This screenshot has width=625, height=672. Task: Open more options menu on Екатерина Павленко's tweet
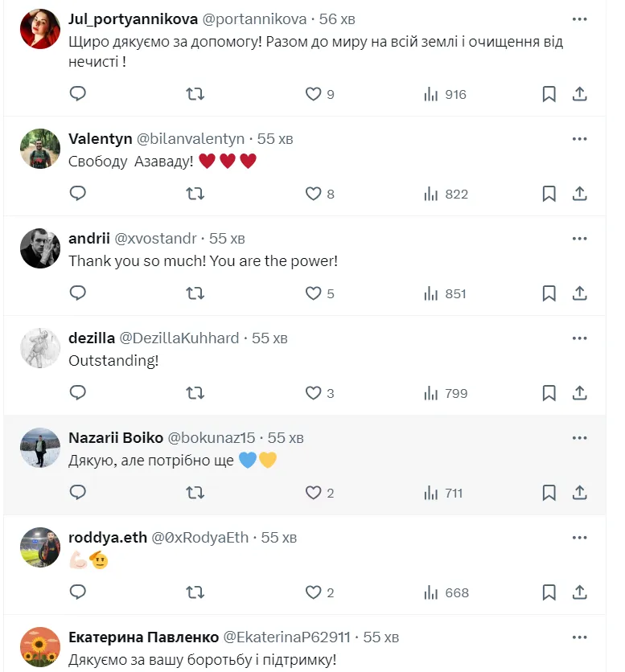point(579,637)
